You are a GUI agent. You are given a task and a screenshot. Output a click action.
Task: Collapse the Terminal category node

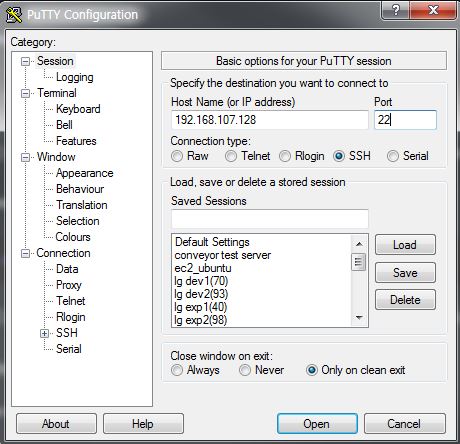coord(25,93)
